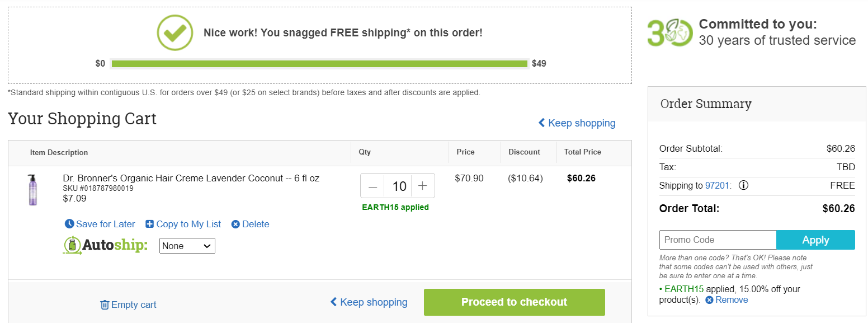
Task: Apply the promo code
Action: (x=815, y=240)
